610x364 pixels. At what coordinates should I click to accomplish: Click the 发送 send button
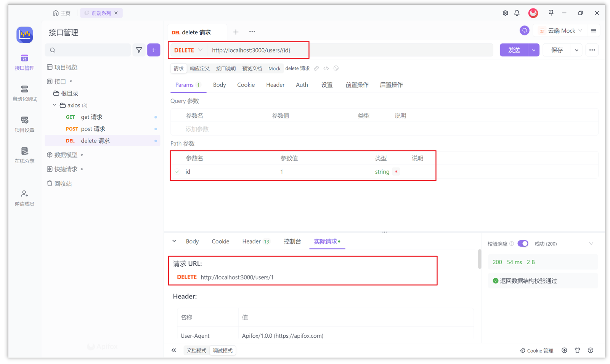(513, 50)
